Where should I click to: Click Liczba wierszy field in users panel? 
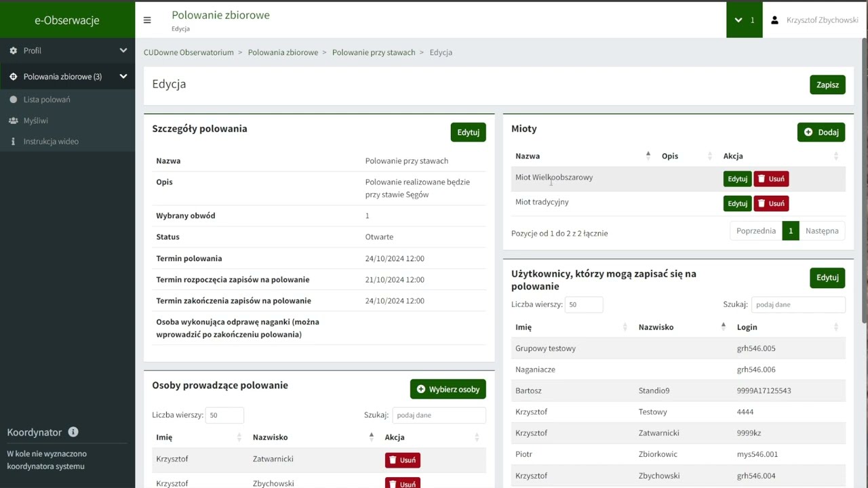584,305
